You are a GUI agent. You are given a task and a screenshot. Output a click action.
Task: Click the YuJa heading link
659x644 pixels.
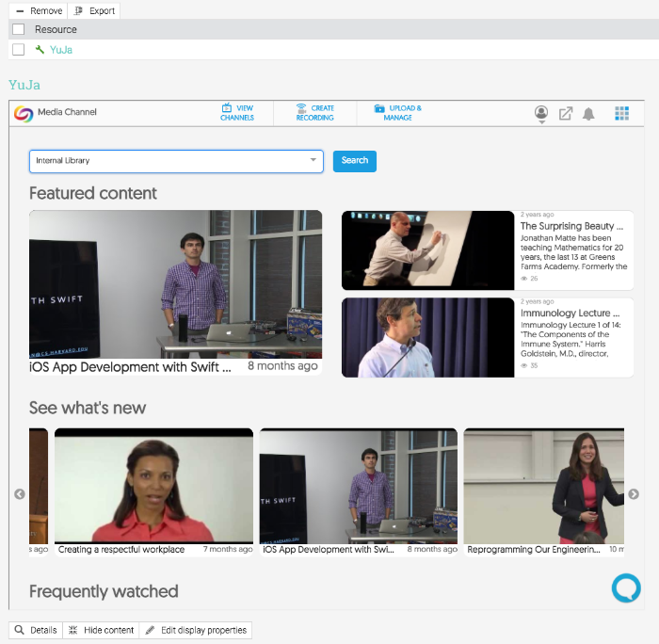click(x=24, y=85)
